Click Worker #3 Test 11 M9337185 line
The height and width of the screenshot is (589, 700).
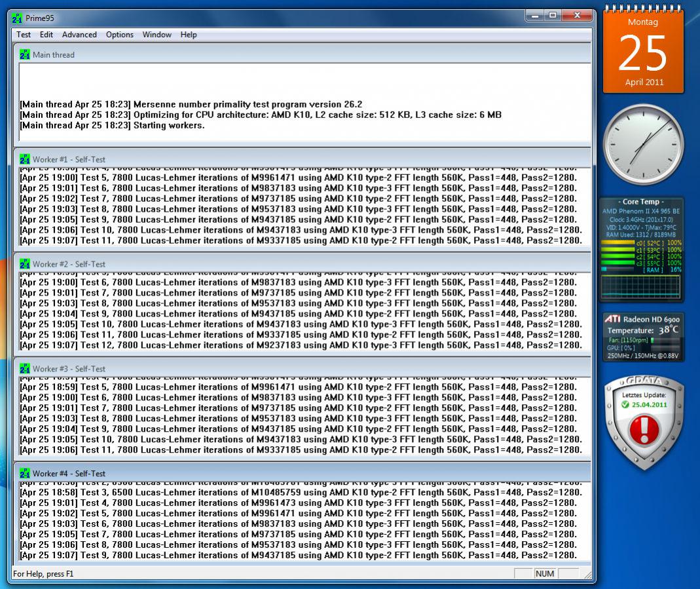301,450
